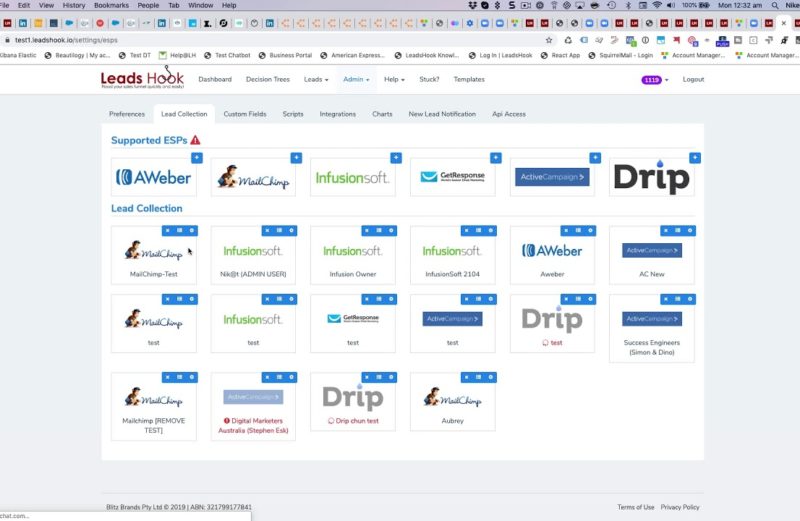Click the red warning icon beside Supported ESPs
This screenshot has width=800, height=521.
195,140
